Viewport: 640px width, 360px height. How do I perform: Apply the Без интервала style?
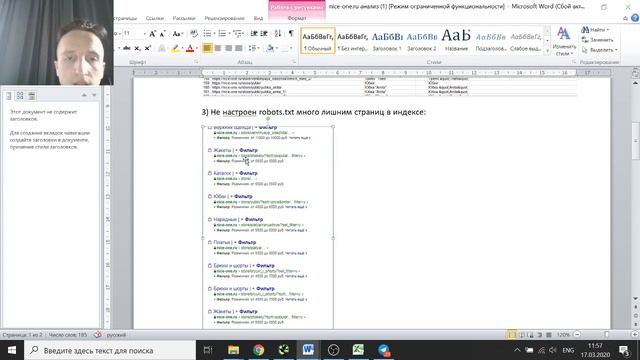point(352,40)
